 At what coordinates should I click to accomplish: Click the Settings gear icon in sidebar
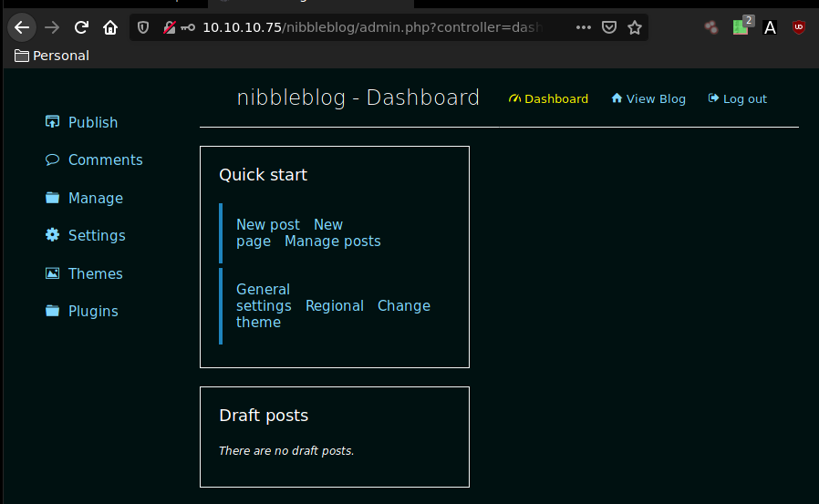[52, 235]
